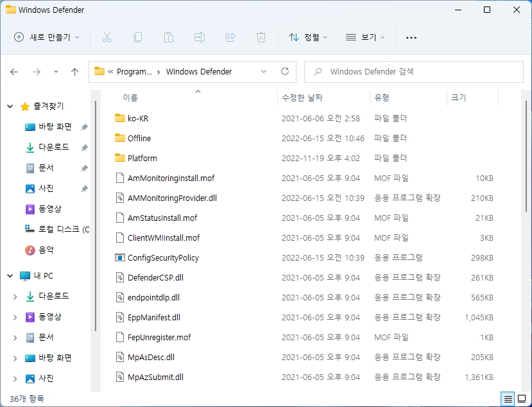The height and width of the screenshot is (407, 532).
Task: Refresh the Windows Defender folder
Action: tap(285, 72)
